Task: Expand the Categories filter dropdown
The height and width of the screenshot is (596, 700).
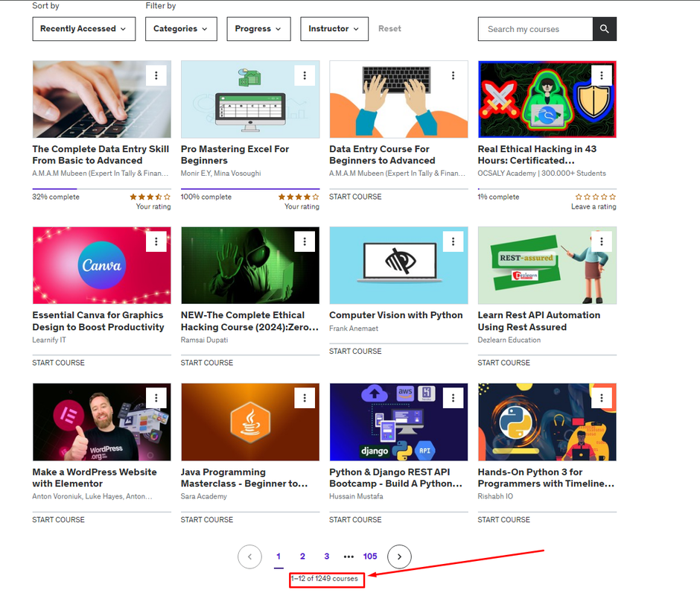Action: [x=181, y=29]
